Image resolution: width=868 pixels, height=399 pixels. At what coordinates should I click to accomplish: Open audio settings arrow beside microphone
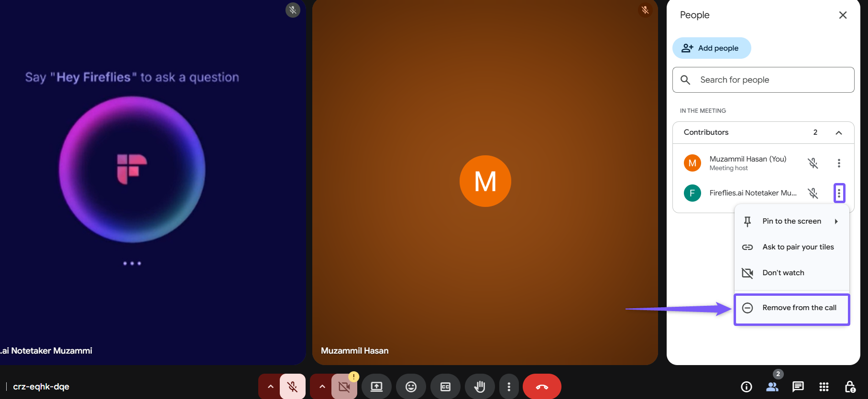point(270,387)
